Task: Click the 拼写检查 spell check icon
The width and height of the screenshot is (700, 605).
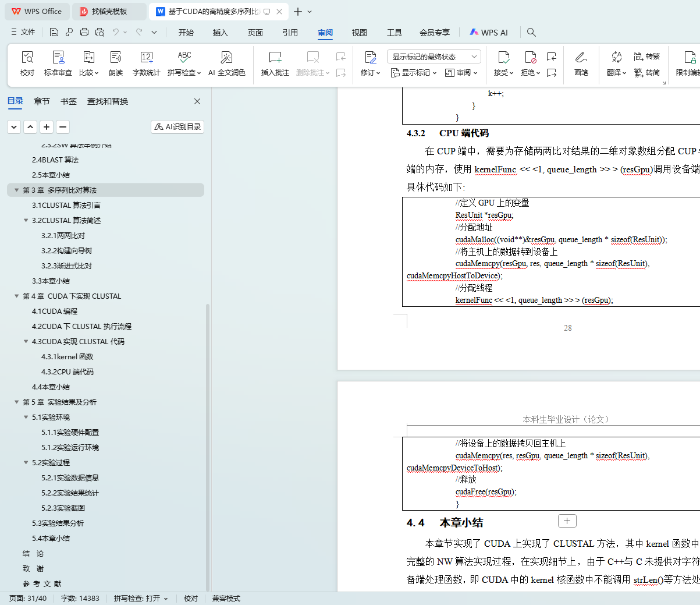Action: point(184,57)
